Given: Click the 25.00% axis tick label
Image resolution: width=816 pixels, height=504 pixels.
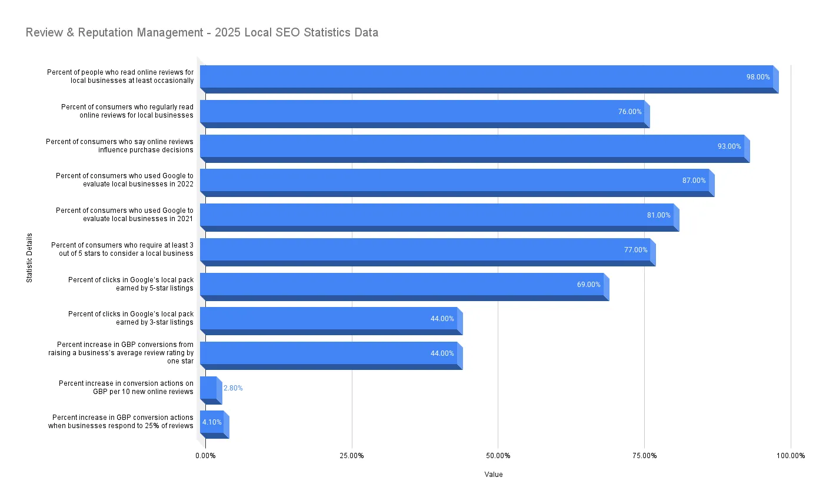Looking at the screenshot, I should pos(352,456).
